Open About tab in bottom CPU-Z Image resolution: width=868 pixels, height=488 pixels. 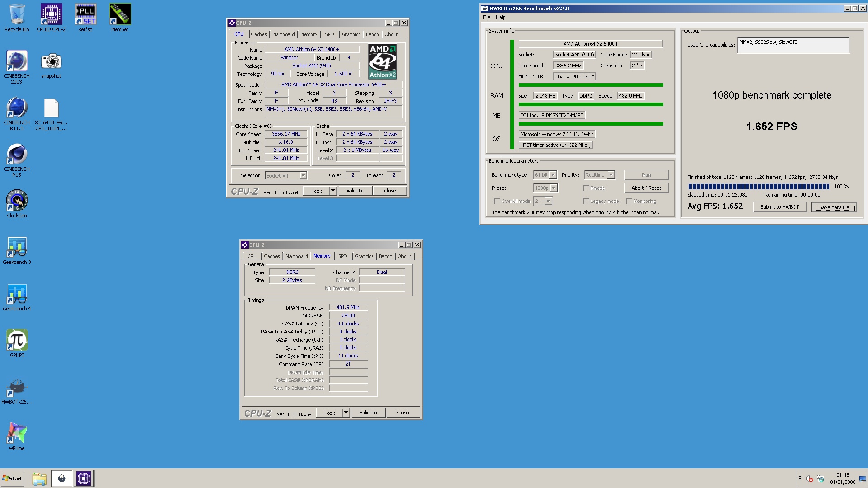[405, 256]
